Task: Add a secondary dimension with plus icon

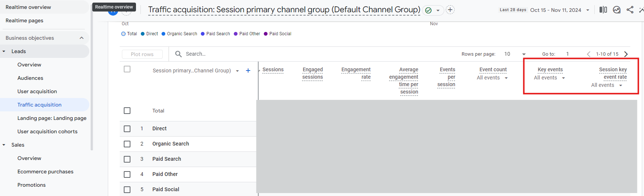Action: click(248, 71)
